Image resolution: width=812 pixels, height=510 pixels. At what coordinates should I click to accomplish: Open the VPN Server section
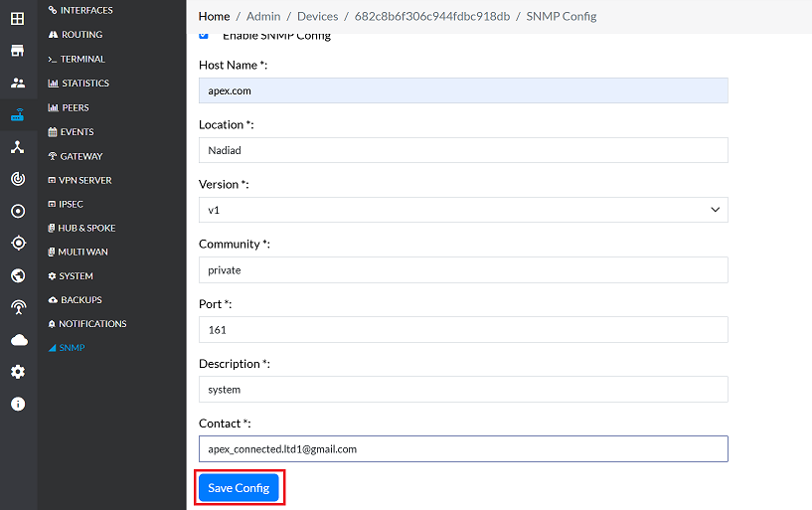coord(80,180)
